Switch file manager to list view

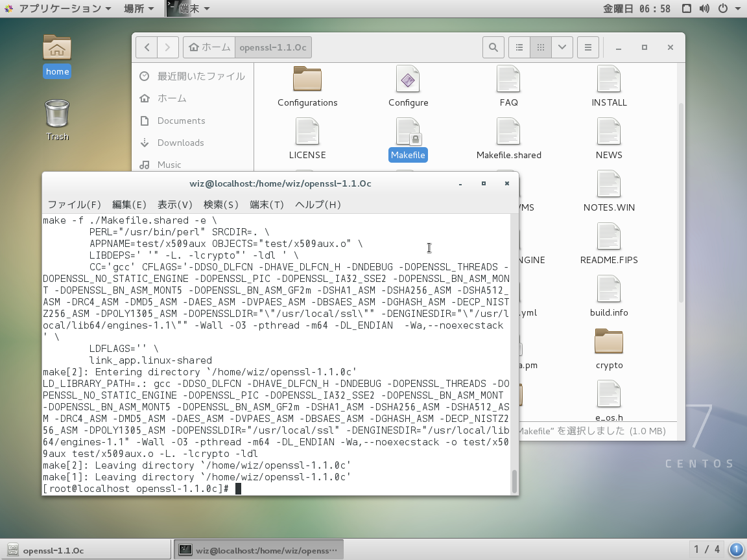click(519, 47)
